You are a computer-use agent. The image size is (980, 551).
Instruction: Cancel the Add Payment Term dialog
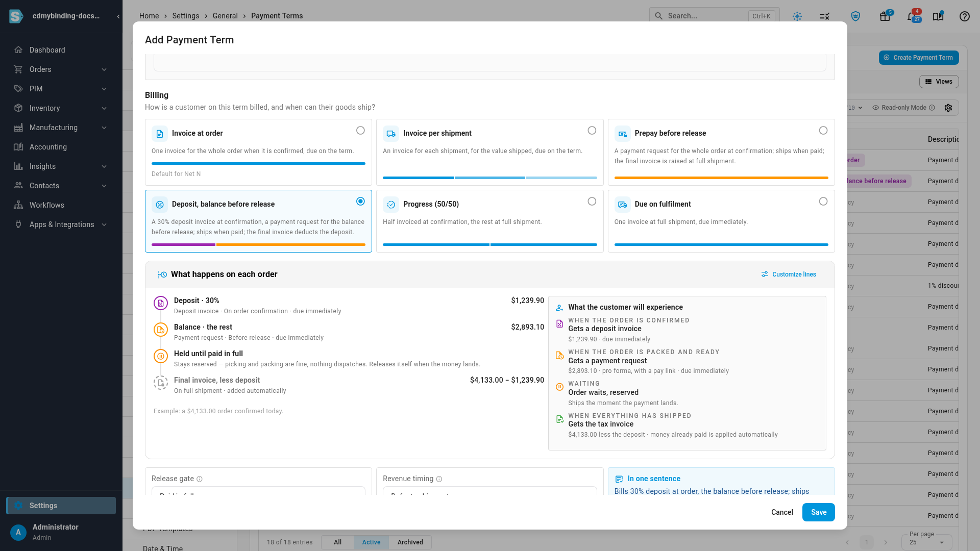point(782,512)
